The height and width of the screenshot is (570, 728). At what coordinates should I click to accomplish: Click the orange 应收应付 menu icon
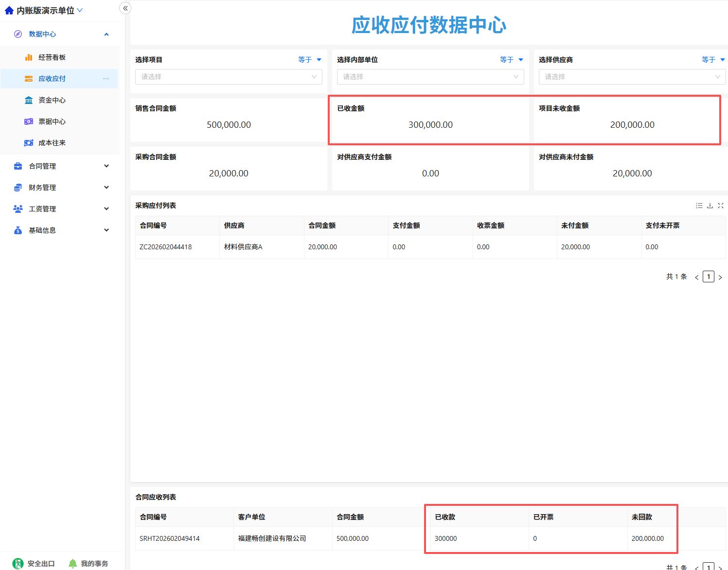[29, 79]
